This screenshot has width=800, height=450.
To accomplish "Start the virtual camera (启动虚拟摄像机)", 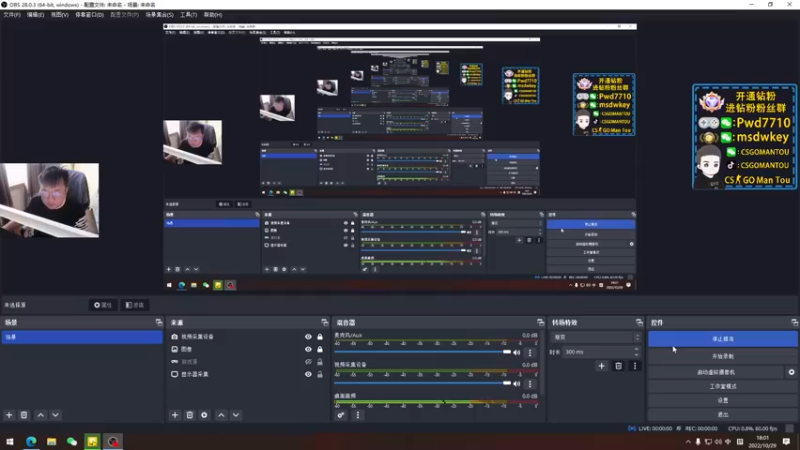I will (x=716, y=372).
